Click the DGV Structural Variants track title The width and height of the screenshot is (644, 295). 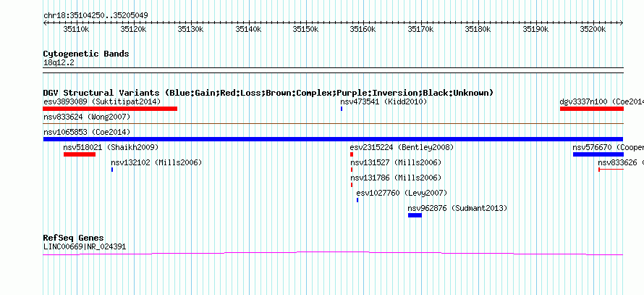[x=268, y=93]
